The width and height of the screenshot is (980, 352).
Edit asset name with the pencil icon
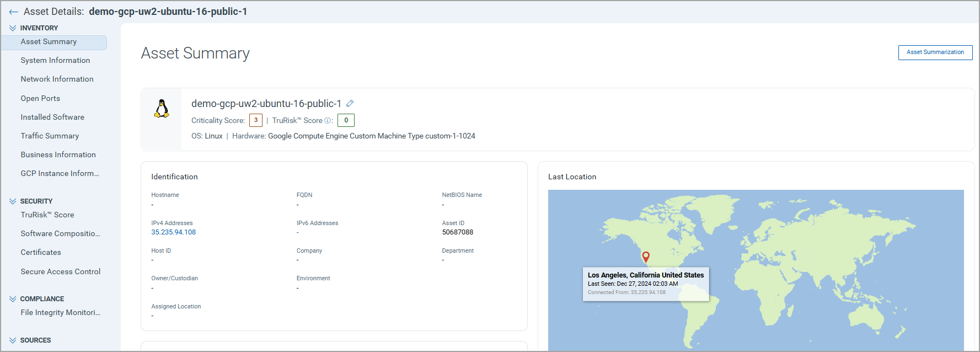(350, 103)
